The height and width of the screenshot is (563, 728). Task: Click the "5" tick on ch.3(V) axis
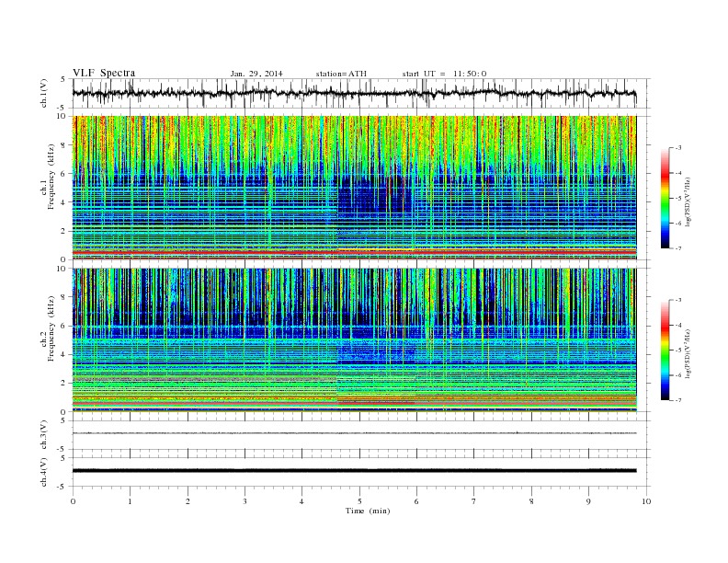point(63,420)
